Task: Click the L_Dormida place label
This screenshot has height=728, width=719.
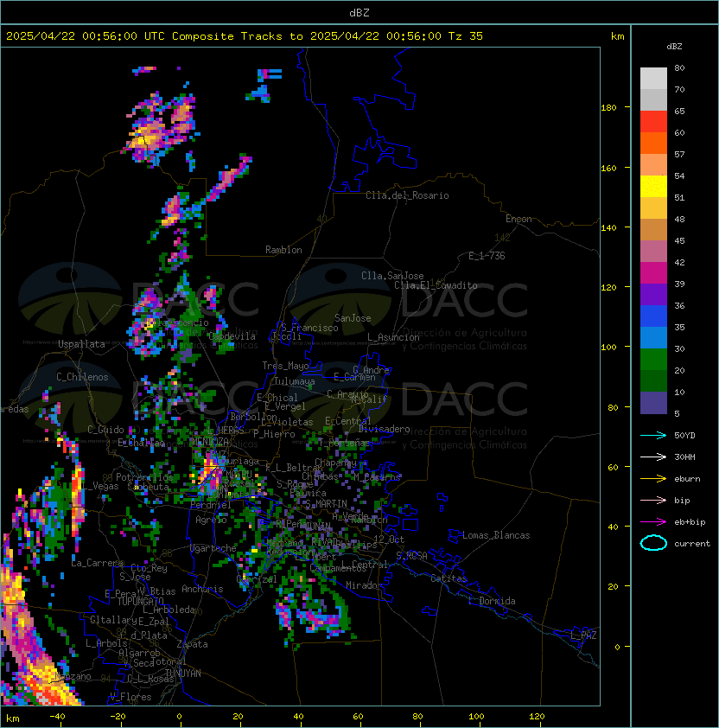Action: [492, 601]
